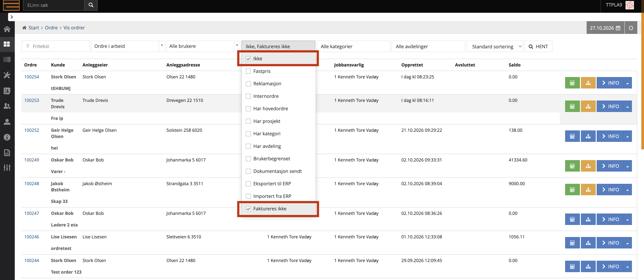Viewport: 644px width, 280px height.
Task: Open the home icon in sidebar
Action: click(7, 29)
